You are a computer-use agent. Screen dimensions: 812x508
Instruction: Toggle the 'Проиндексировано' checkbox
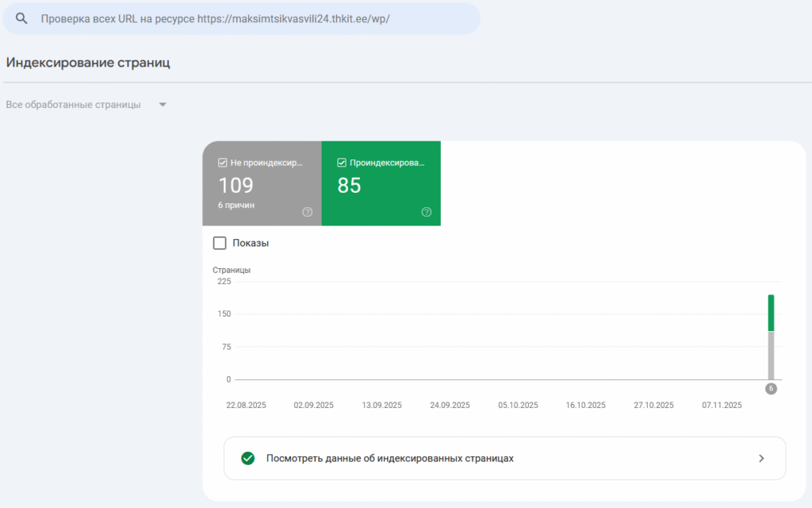click(x=342, y=163)
